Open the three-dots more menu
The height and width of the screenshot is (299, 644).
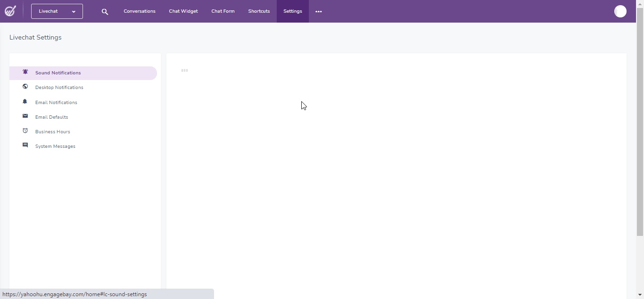click(x=319, y=11)
